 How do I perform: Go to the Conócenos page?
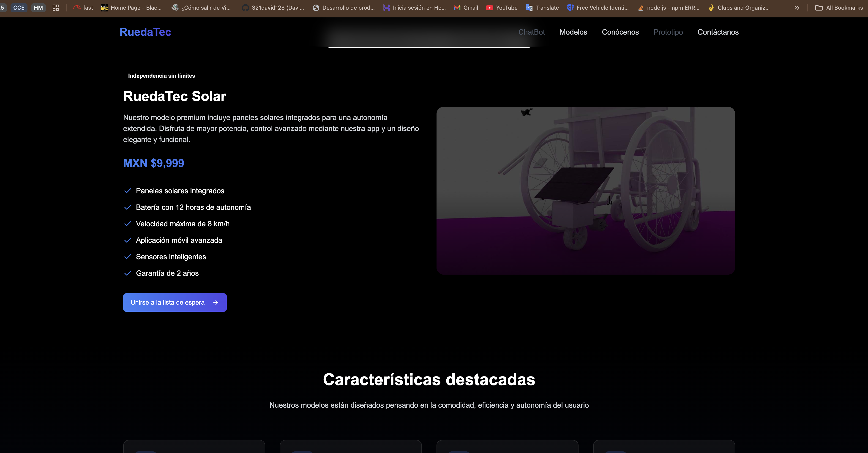(x=620, y=32)
